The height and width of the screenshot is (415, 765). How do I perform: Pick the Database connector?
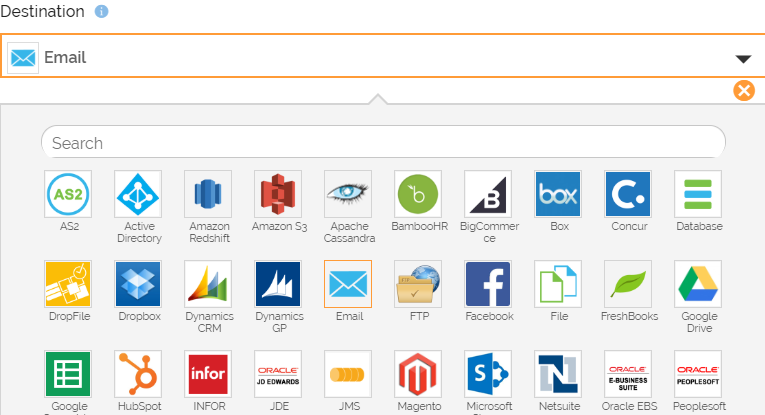click(699, 194)
